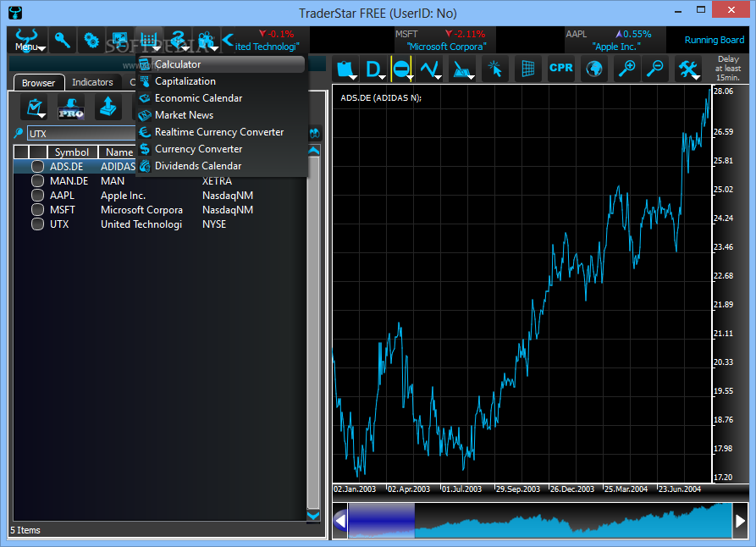Open the help question-mark dropdown

pyautogui.click(x=178, y=40)
